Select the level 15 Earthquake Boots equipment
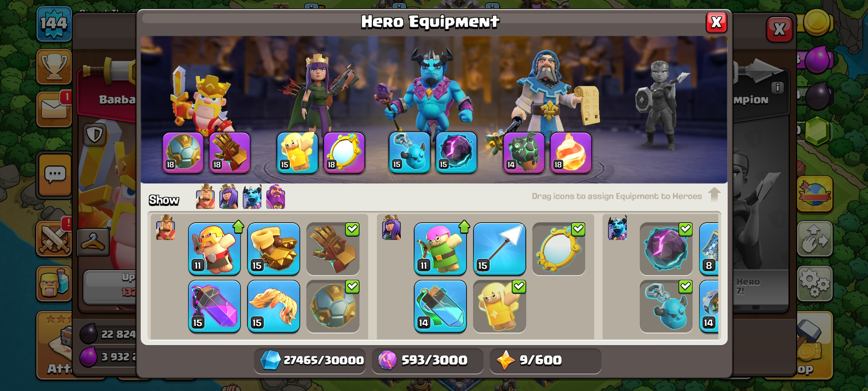This screenshot has width=868, height=391. 274,249
